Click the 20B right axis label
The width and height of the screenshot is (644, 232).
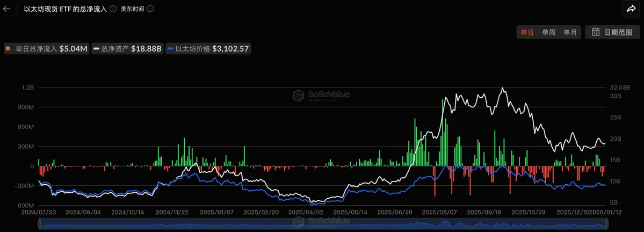pyautogui.click(x=615, y=139)
